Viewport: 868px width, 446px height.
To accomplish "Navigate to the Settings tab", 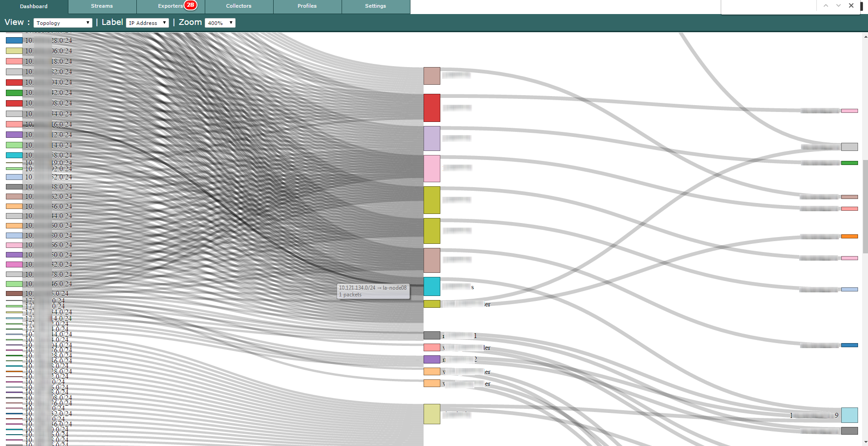I will tap(376, 6).
